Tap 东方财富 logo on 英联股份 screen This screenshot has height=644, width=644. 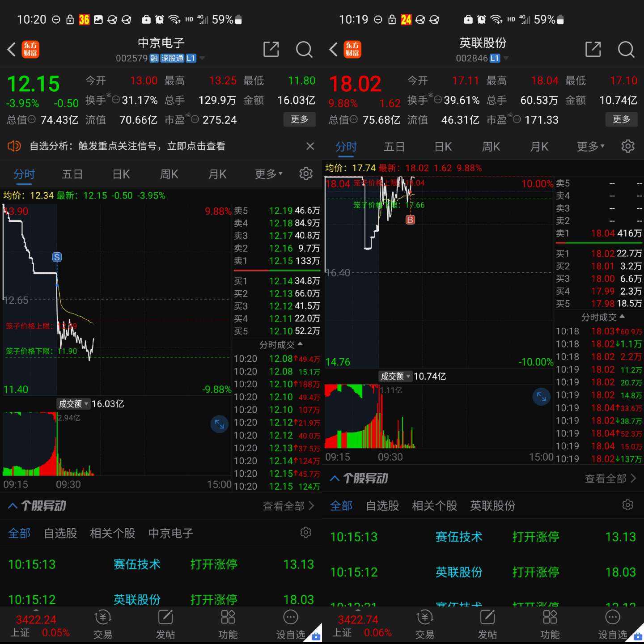click(352, 49)
